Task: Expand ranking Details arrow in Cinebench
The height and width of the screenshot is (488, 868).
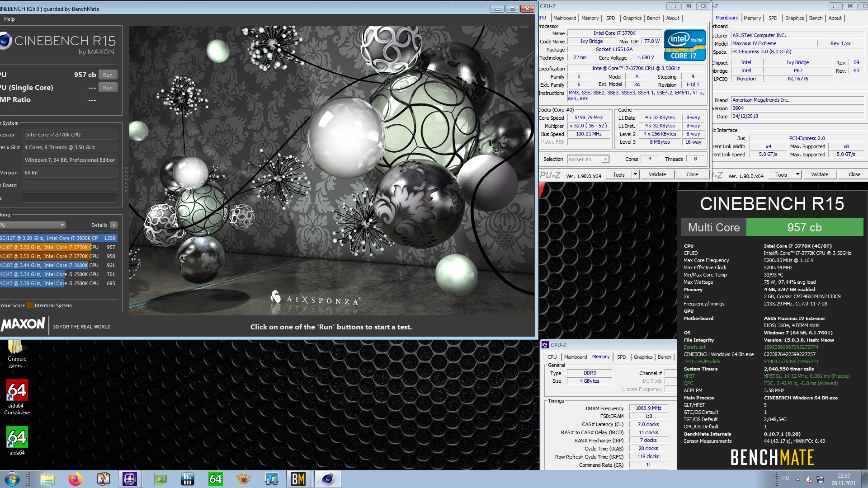Action: click(x=114, y=225)
